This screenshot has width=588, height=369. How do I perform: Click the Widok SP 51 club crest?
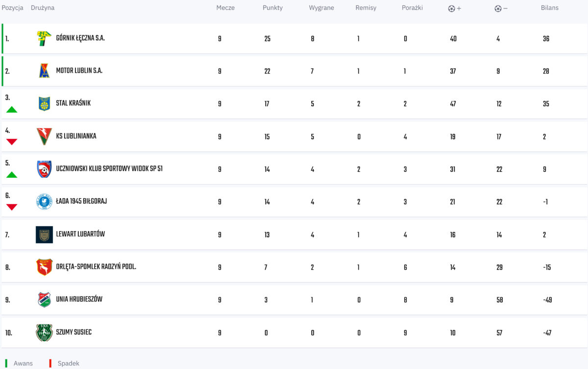pos(44,169)
